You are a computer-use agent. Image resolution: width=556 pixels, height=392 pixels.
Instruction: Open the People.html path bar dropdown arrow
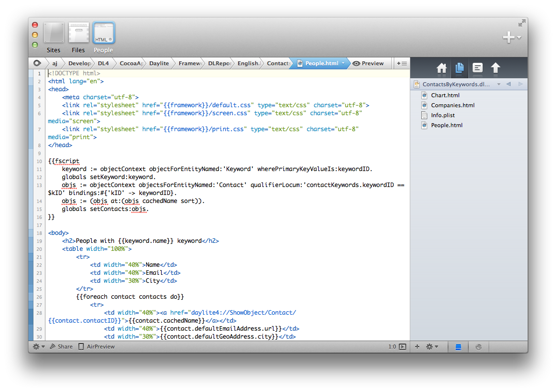[343, 63]
